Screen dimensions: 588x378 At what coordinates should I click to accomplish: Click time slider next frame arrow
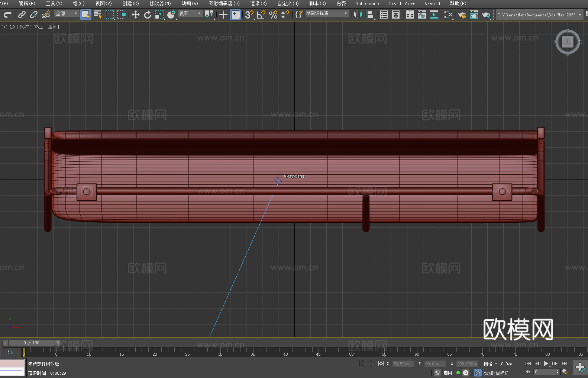click(58, 343)
